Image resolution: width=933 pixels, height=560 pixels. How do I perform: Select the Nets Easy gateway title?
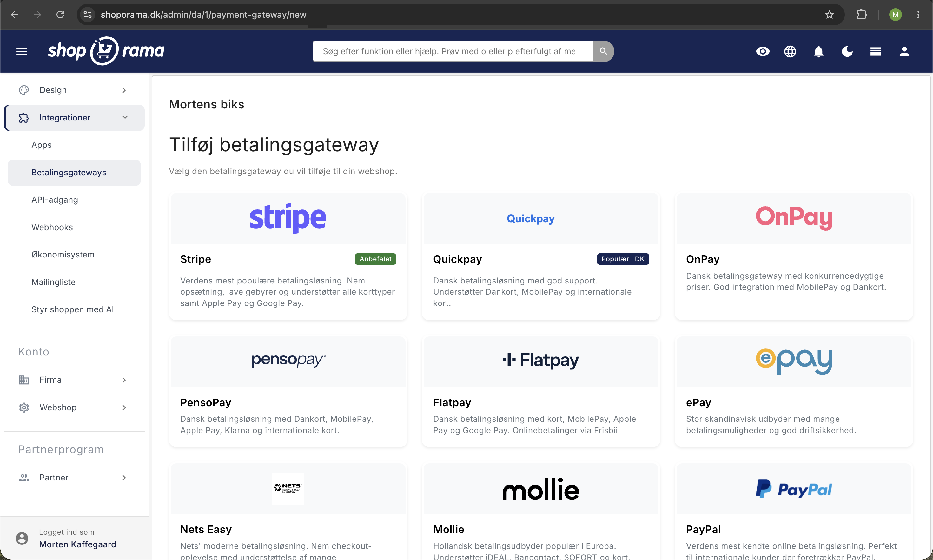click(206, 530)
